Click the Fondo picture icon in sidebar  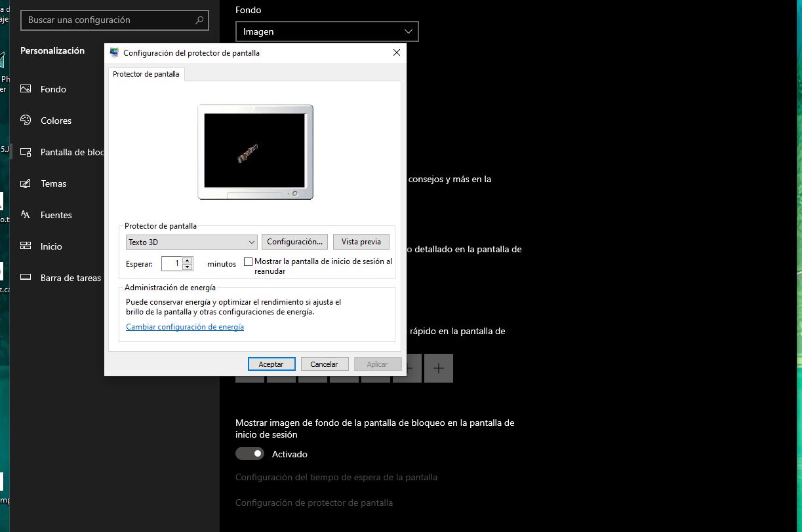point(26,89)
